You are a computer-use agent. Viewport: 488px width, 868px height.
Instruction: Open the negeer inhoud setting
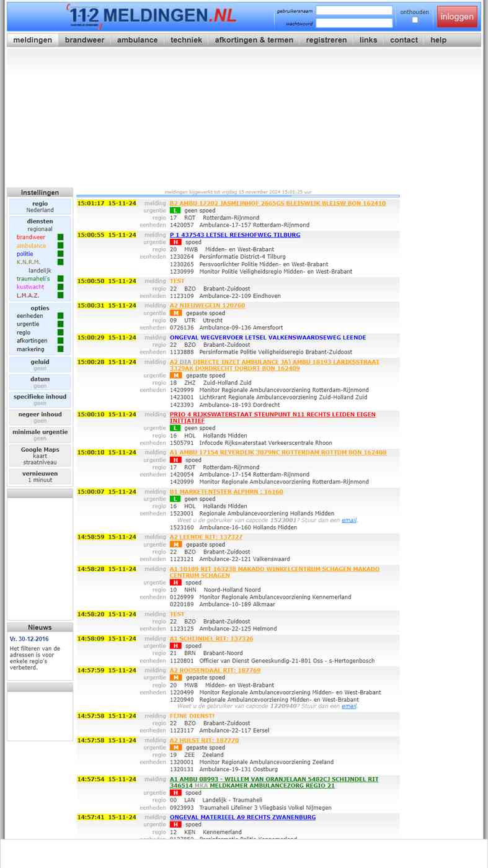click(40, 418)
